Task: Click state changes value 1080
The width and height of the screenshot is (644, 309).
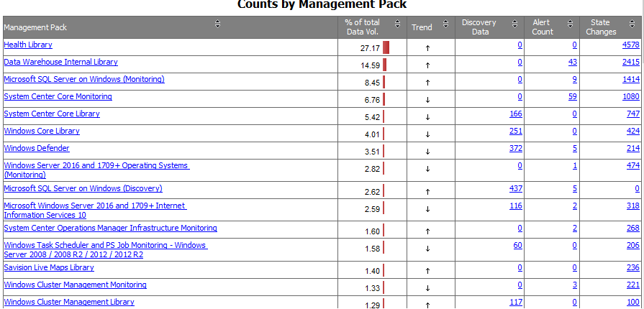Action: [x=631, y=96]
